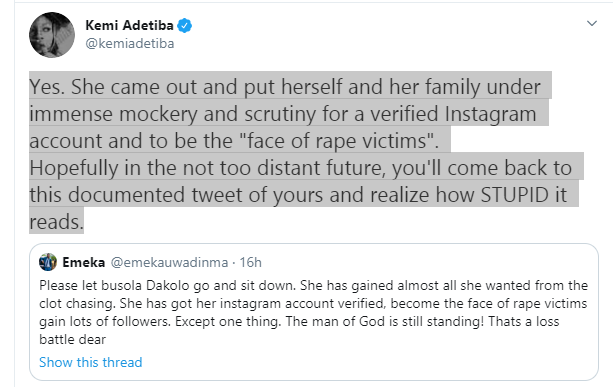The height and width of the screenshot is (387, 613).
Task: Click the word Instagram in main tweet
Action: [490, 114]
